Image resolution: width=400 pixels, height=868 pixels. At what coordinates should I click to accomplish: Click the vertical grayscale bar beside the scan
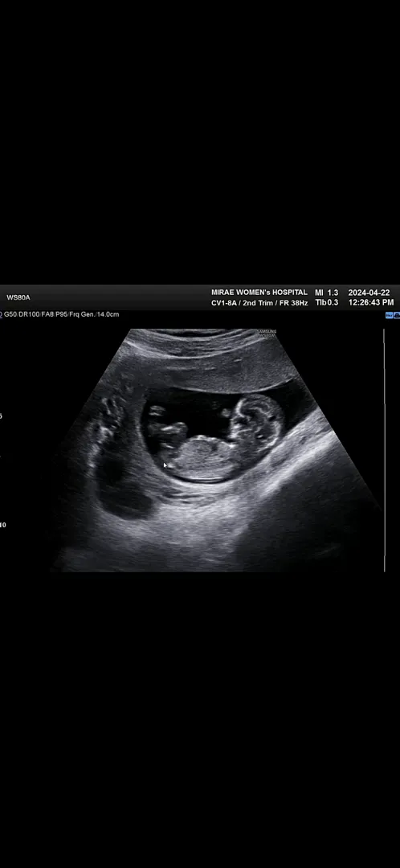(x=384, y=450)
